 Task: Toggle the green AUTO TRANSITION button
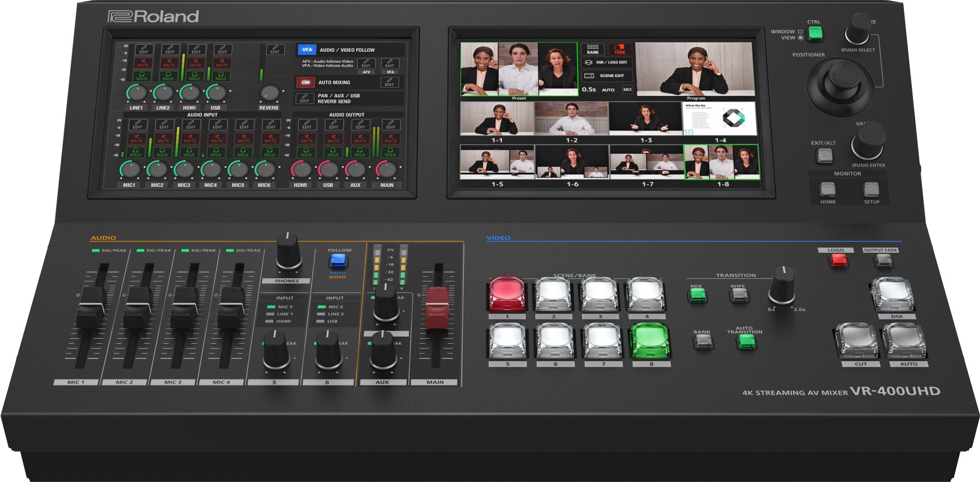pyautogui.click(x=746, y=341)
